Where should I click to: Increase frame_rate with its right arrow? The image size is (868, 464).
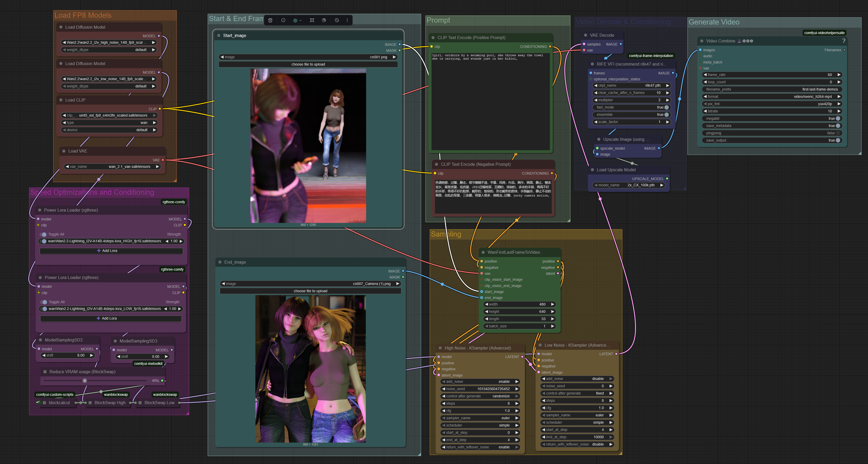click(x=839, y=75)
